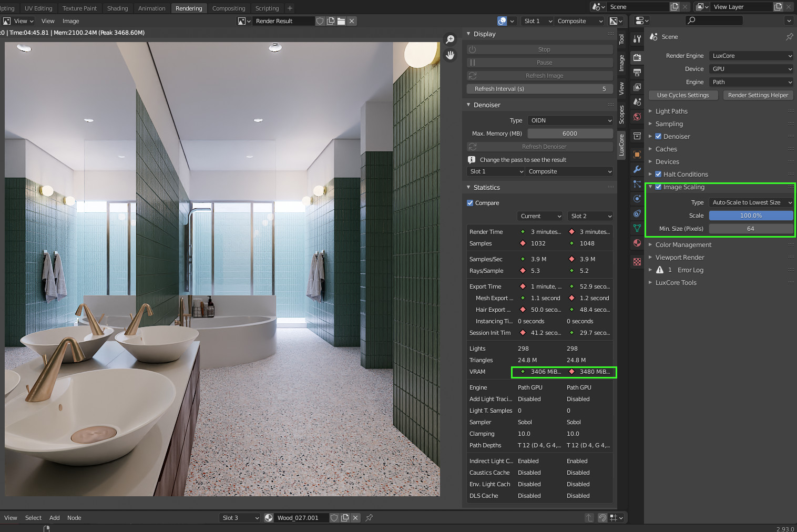Open the Render Engine LuxCore dropdown
Image resolution: width=797 pixels, height=532 pixels.
(751, 56)
